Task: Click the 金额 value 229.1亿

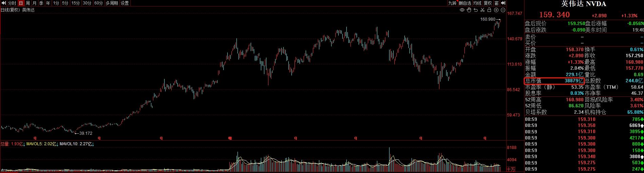Action: pos(575,74)
